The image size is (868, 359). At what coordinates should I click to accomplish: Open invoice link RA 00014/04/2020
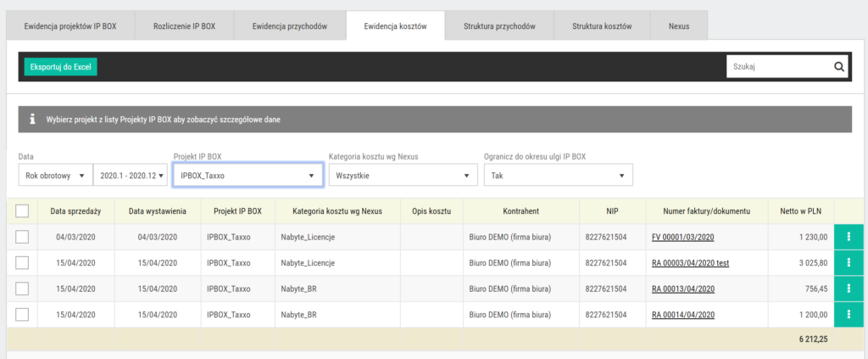coord(683,315)
